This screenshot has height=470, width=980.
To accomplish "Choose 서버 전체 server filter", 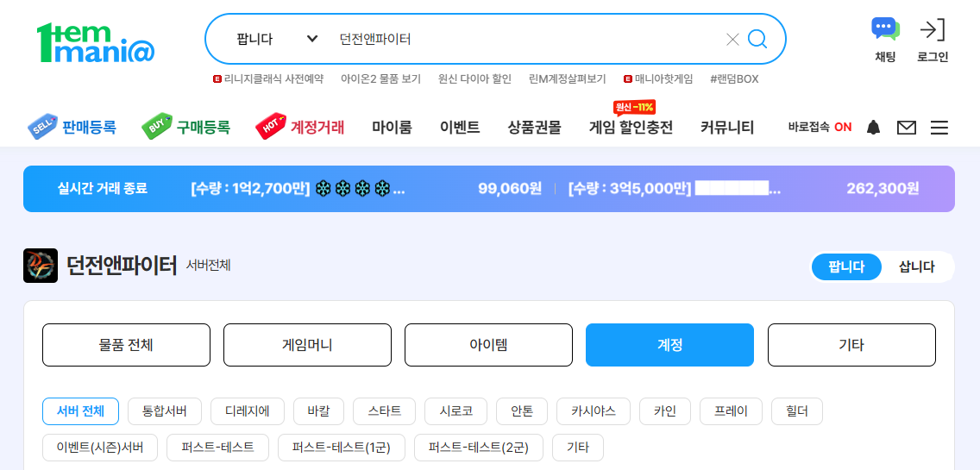I will click(80, 411).
